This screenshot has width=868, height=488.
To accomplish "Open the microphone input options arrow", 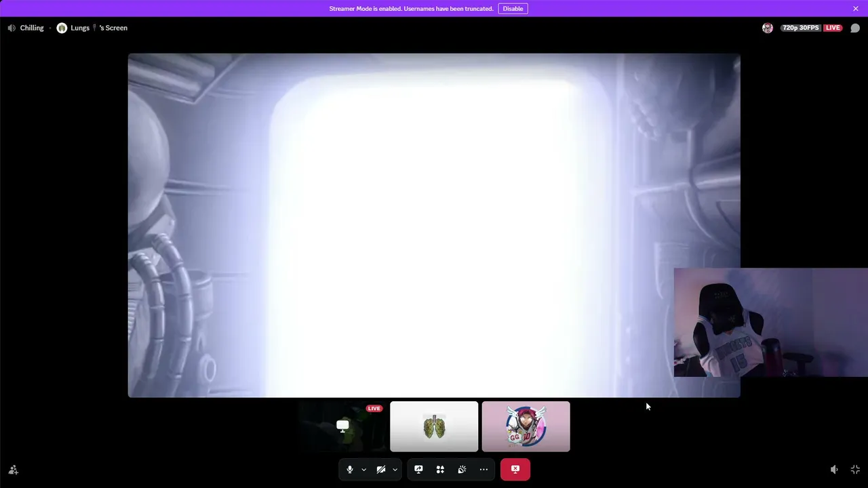I will (363, 469).
